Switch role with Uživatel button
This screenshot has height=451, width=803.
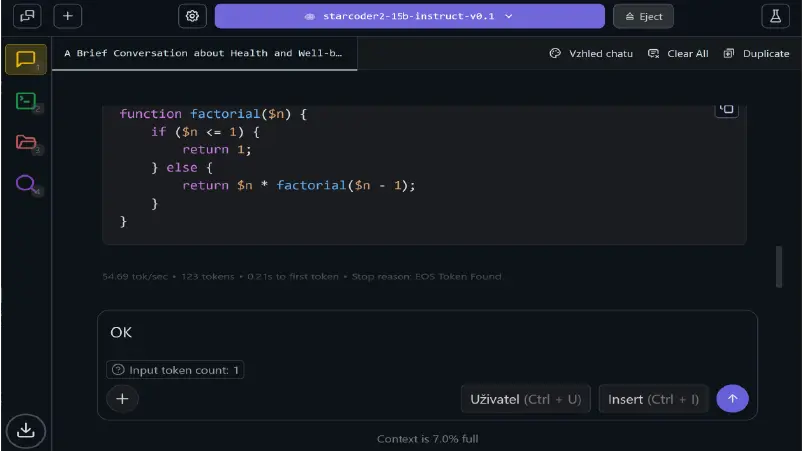click(x=526, y=399)
